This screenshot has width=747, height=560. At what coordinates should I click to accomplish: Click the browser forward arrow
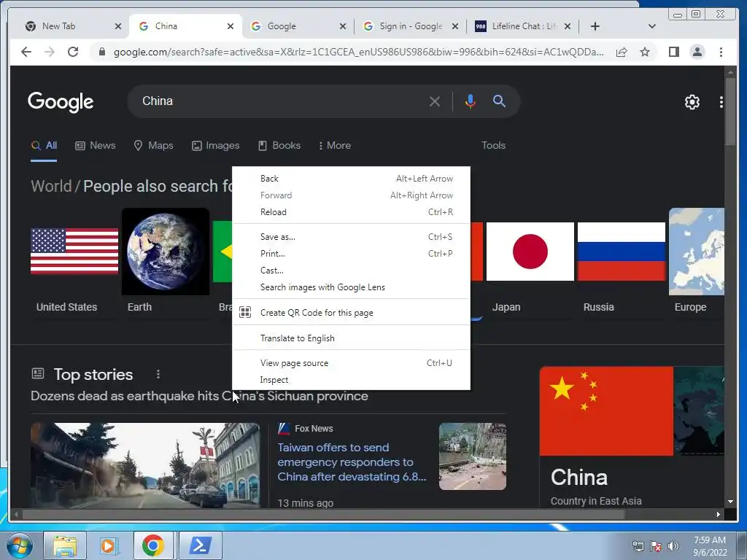[50, 52]
